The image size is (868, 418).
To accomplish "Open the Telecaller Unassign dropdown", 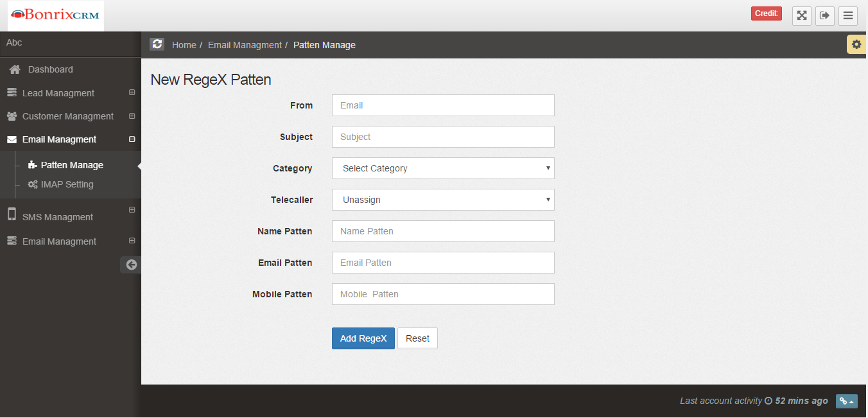I will [443, 200].
